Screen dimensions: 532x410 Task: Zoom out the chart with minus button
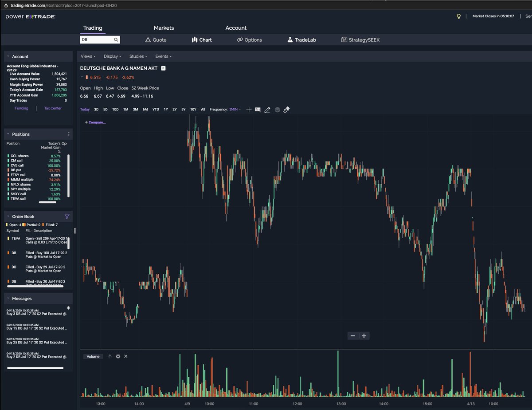click(x=353, y=335)
